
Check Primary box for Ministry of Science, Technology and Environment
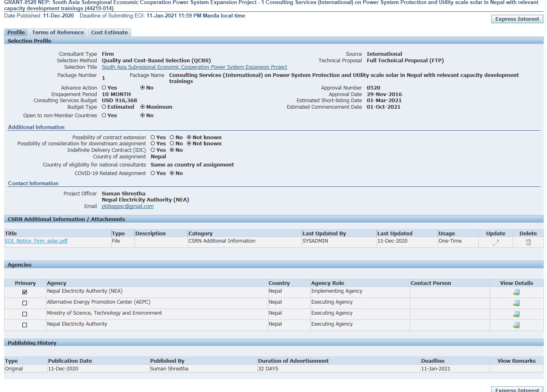click(x=25, y=314)
